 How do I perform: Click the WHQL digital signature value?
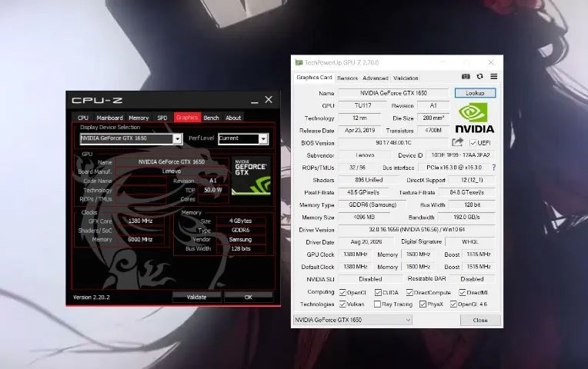tap(470, 241)
